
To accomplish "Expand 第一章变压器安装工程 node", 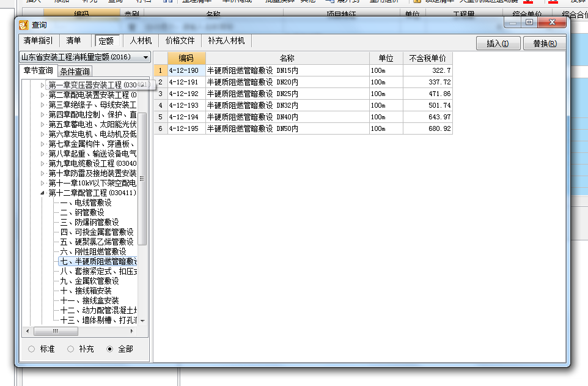I will pyautogui.click(x=42, y=85).
